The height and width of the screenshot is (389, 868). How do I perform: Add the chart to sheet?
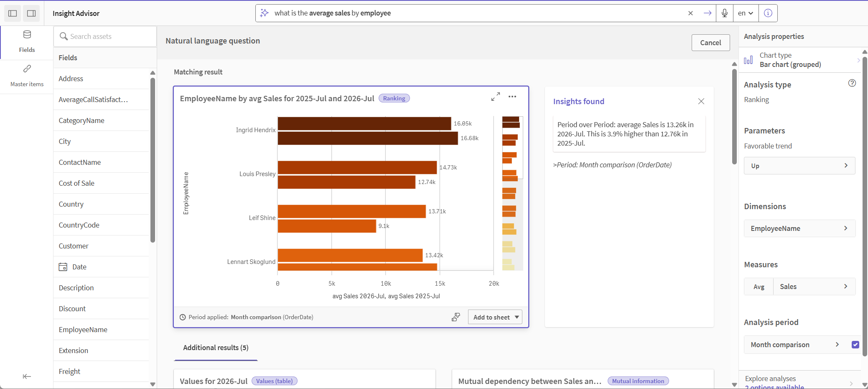(x=491, y=317)
